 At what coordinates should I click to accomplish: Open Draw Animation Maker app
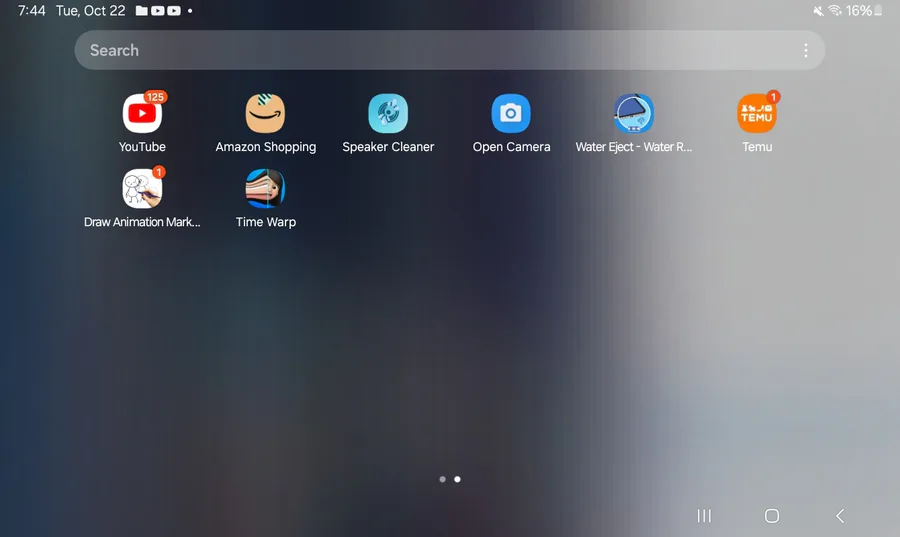(142, 189)
